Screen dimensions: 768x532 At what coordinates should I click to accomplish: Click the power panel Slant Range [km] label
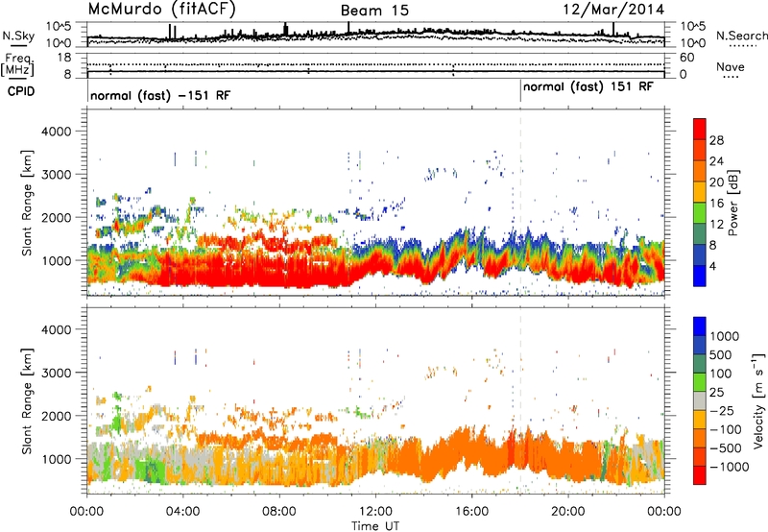pos(27,203)
